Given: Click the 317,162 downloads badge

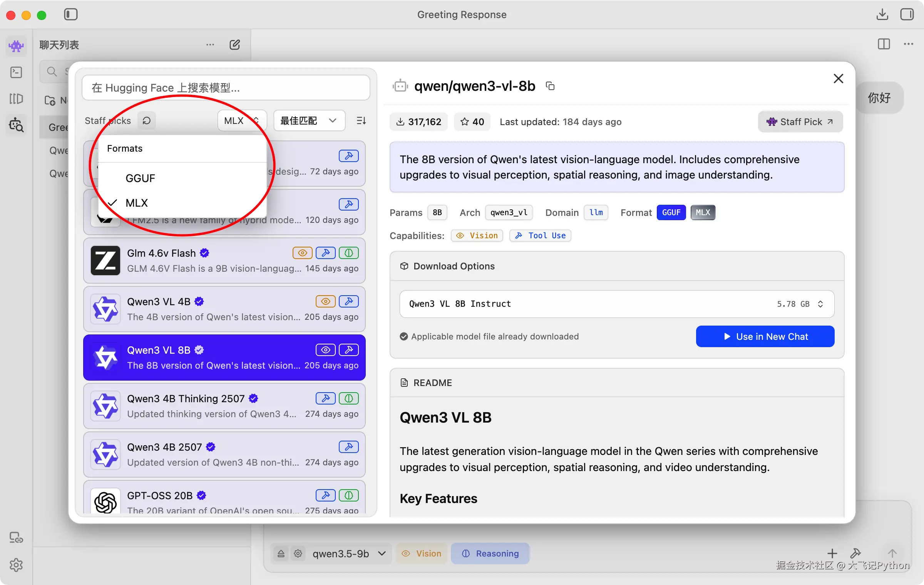Looking at the screenshot, I should [x=419, y=122].
